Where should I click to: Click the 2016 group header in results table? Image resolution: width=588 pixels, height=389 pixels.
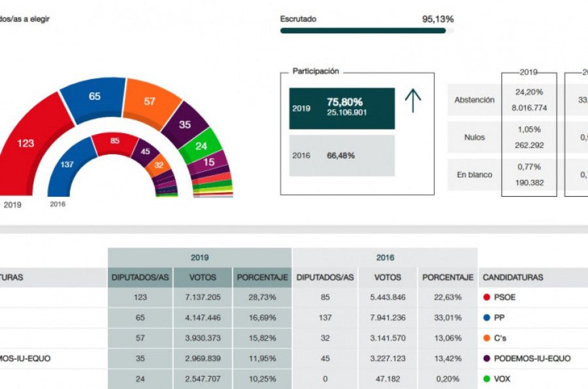[385, 258]
